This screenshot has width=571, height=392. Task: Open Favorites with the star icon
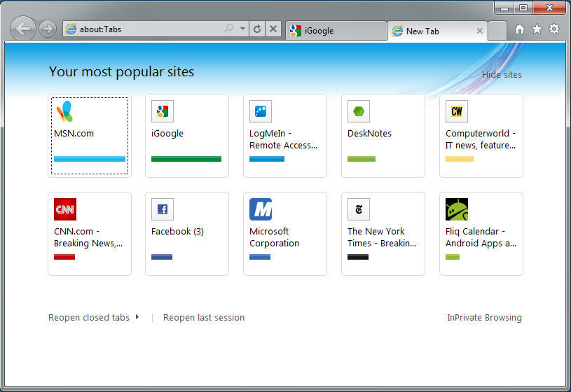pyautogui.click(x=537, y=29)
